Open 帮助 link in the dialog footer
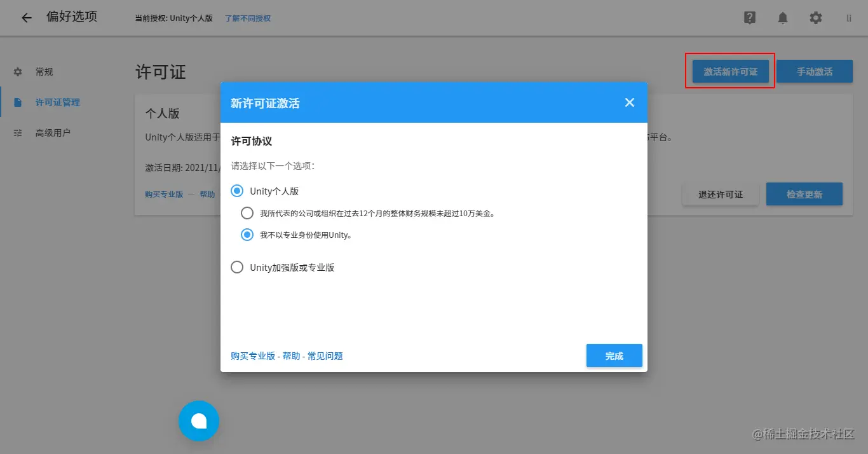 click(292, 356)
